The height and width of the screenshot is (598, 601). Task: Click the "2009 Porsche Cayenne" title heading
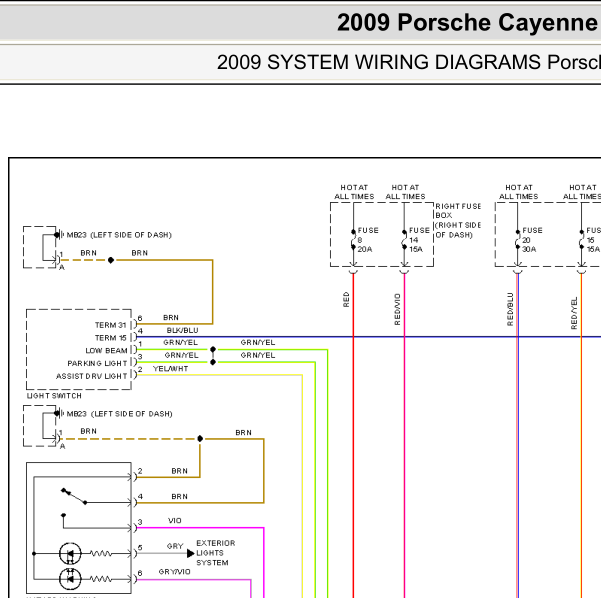tap(467, 23)
